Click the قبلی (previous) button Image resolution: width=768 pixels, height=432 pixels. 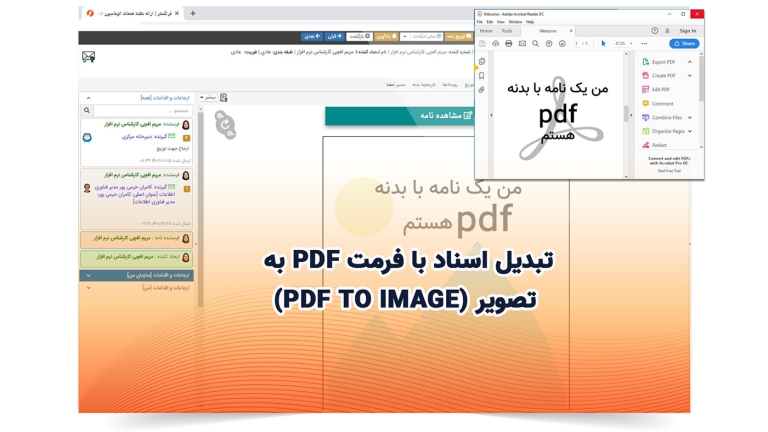point(335,37)
